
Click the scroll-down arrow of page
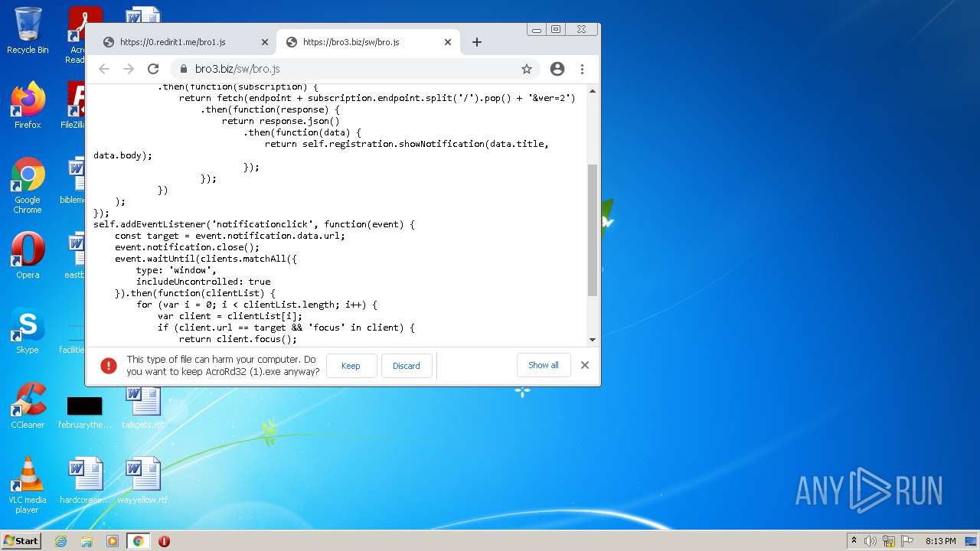592,340
